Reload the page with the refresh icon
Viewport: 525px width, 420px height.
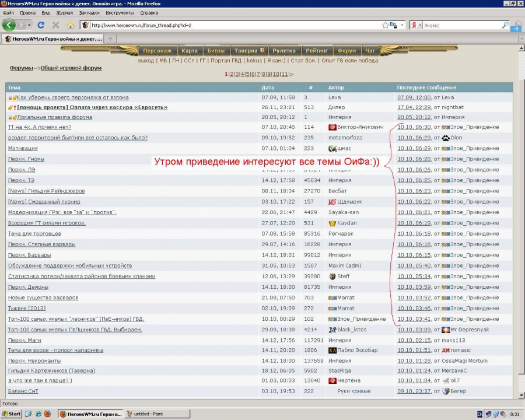coord(41,25)
